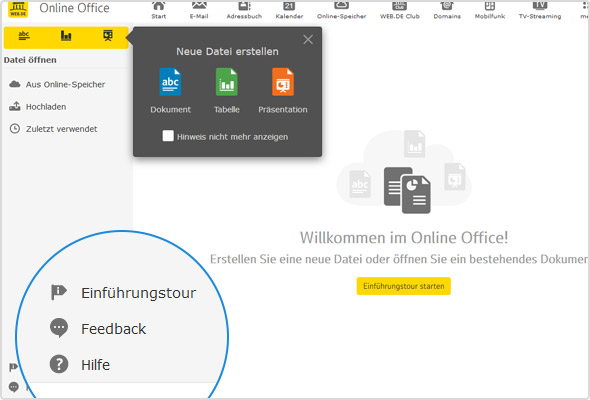Click Einführungstour starten button
Screen dimensions: 590x400
403,286
